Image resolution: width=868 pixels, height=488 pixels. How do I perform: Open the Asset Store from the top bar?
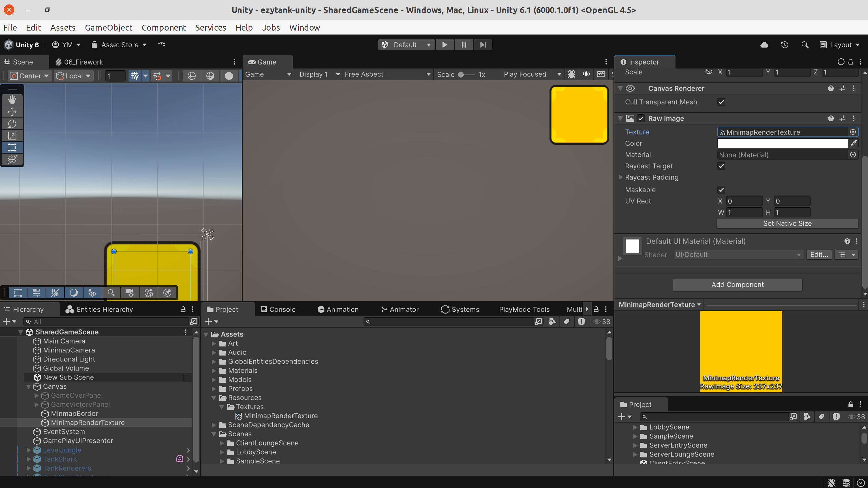click(x=119, y=44)
